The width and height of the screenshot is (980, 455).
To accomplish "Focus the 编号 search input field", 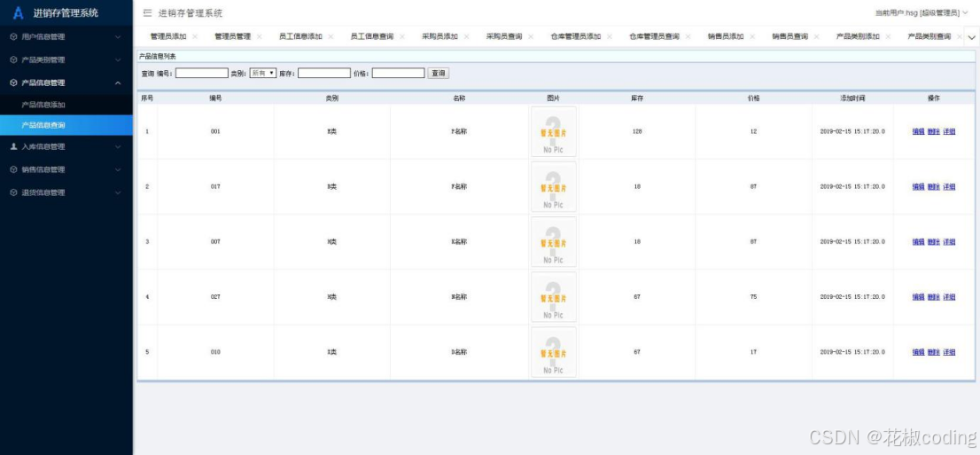I will pyautogui.click(x=201, y=74).
